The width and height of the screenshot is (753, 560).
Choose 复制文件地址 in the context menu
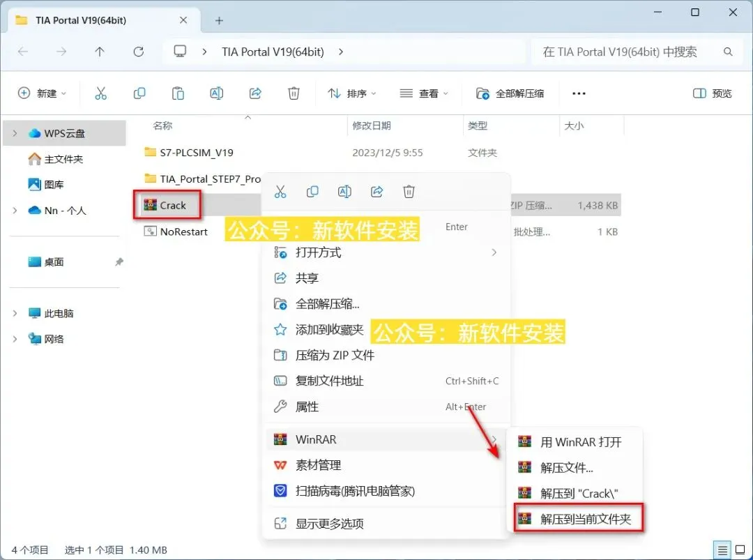[386, 381]
